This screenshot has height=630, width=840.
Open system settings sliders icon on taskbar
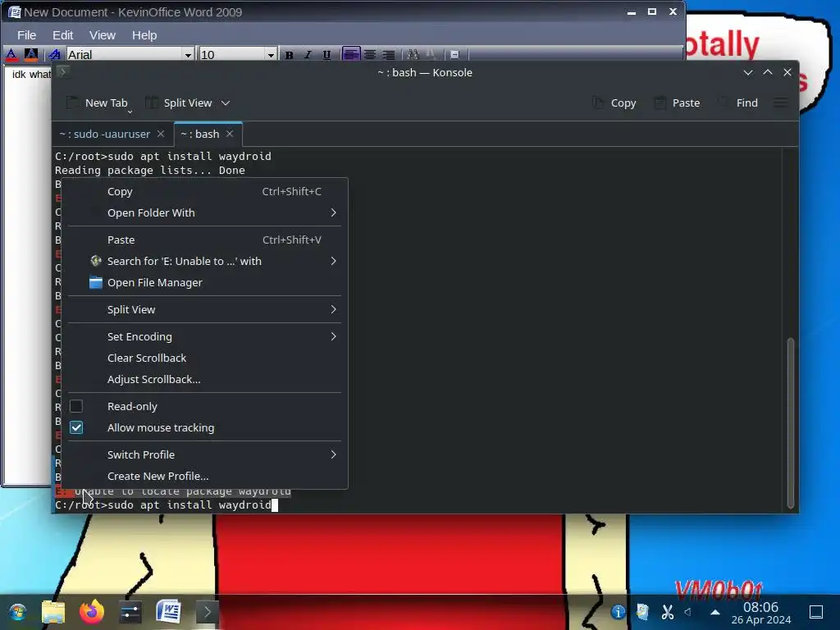130,612
